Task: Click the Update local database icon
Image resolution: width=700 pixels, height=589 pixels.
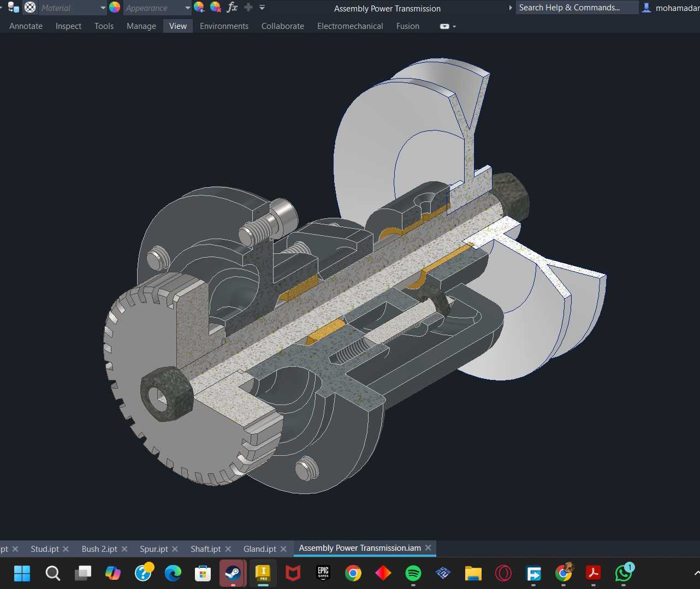Action: pos(14,7)
